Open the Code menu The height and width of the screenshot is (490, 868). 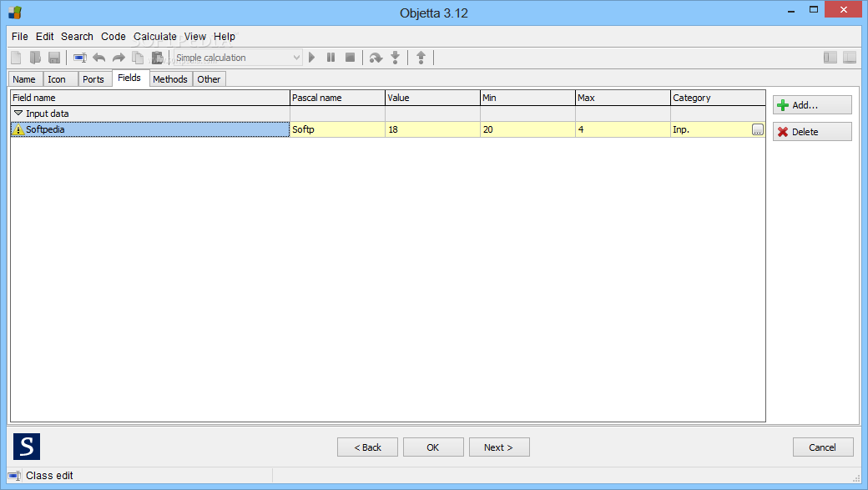(114, 37)
